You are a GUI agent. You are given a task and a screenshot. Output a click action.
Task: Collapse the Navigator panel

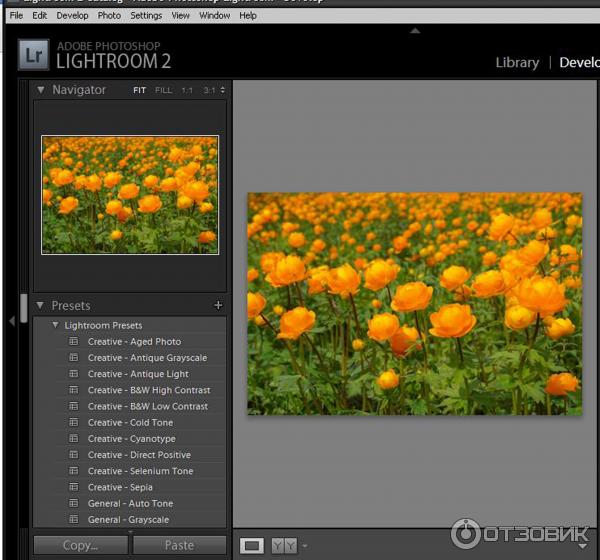pos(41,90)
